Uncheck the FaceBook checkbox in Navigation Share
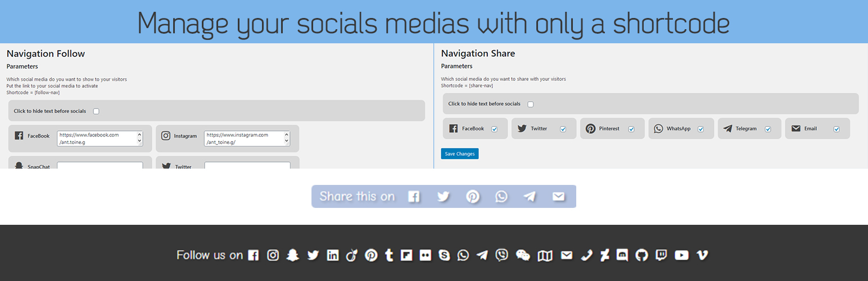Image resolution: width=868 pixels, height=281 pixels. [x=494, y=129]
